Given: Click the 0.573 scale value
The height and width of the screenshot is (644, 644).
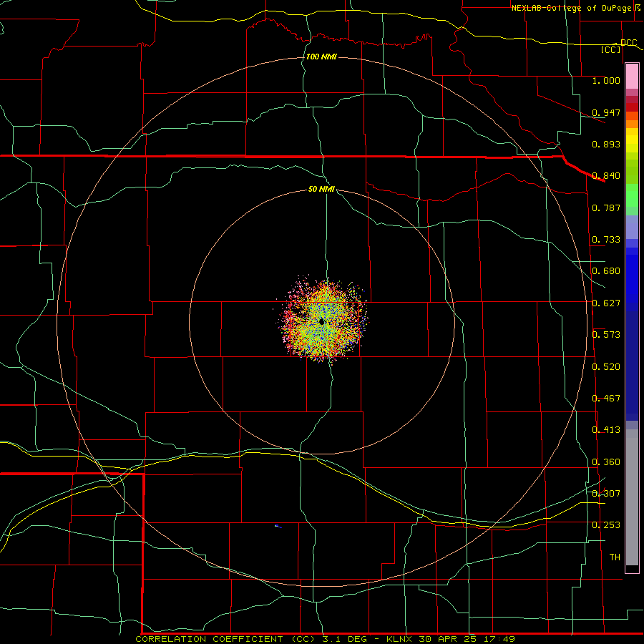Looking at the screenshot, I should (x=606, y=335).
